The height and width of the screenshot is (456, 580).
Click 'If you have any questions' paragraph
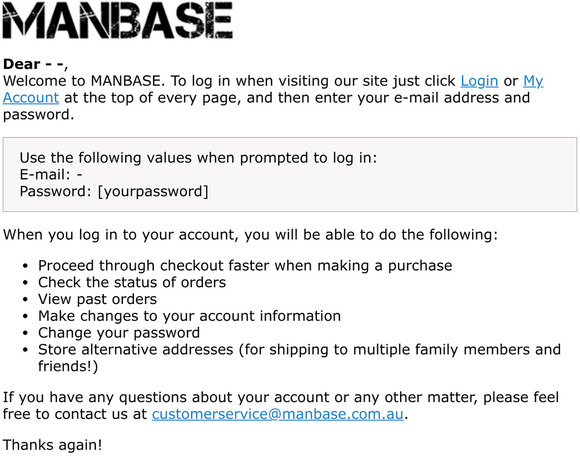(x=281, y=405)
